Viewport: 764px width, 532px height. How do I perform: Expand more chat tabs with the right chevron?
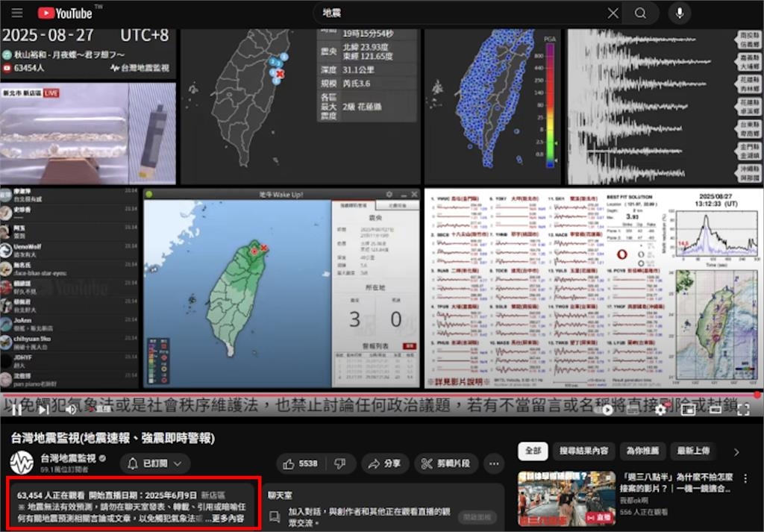(735, 451)
